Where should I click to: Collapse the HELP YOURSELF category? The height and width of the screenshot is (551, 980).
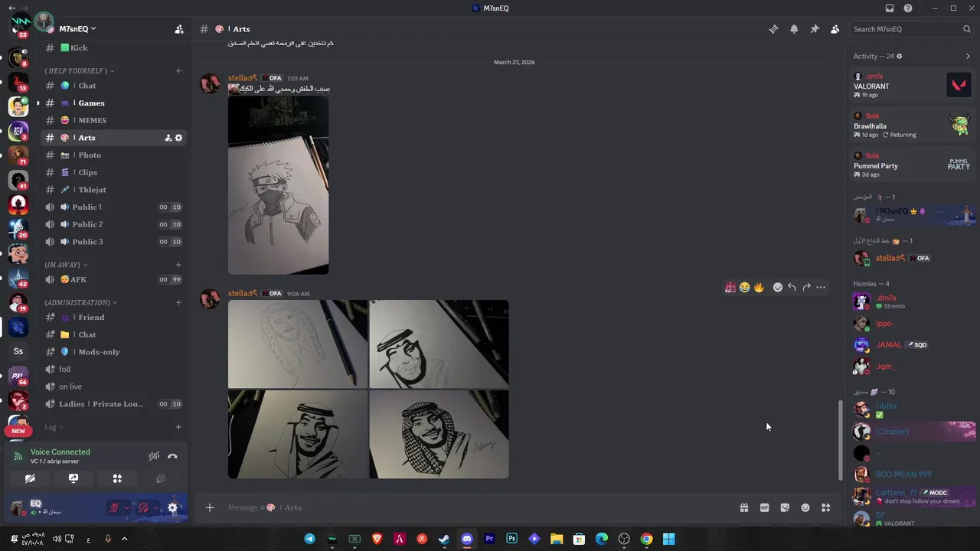79,71
